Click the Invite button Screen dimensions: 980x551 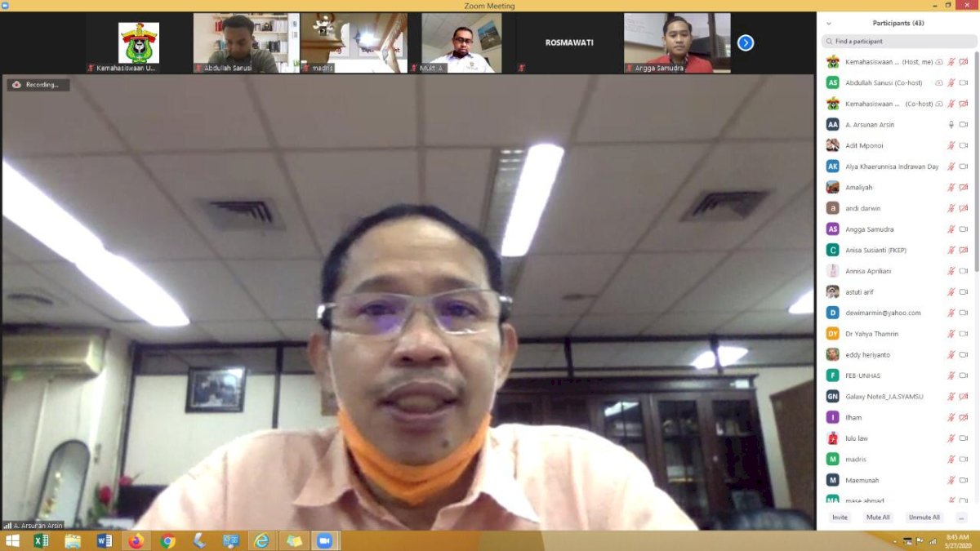click(840, 518)
